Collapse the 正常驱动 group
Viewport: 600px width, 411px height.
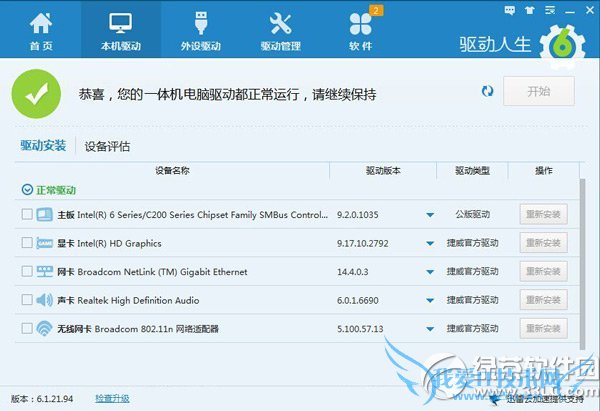[27, 190]
